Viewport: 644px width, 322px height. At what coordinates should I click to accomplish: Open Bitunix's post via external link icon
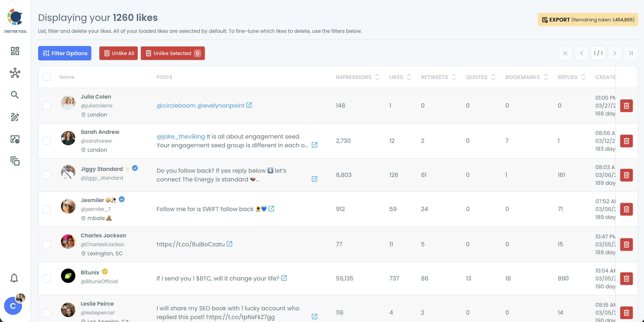click(x=284, y=278)
